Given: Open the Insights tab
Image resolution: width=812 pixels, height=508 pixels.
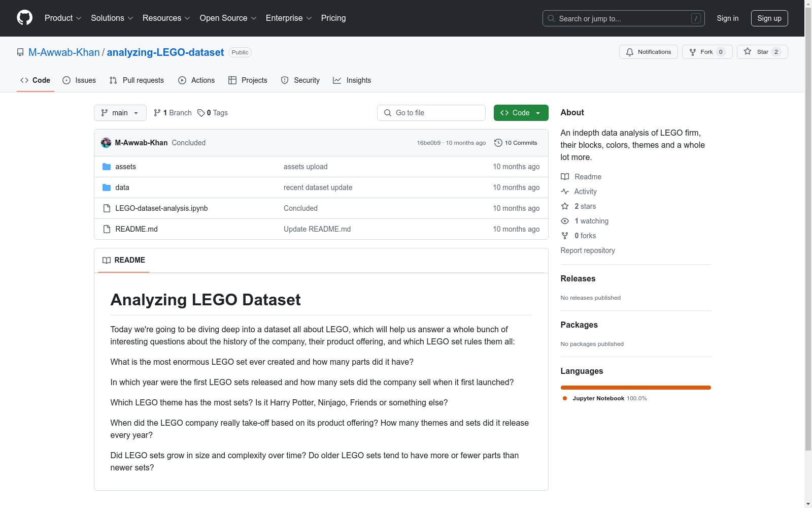Looking at the screenshot, I should (352, 80).
